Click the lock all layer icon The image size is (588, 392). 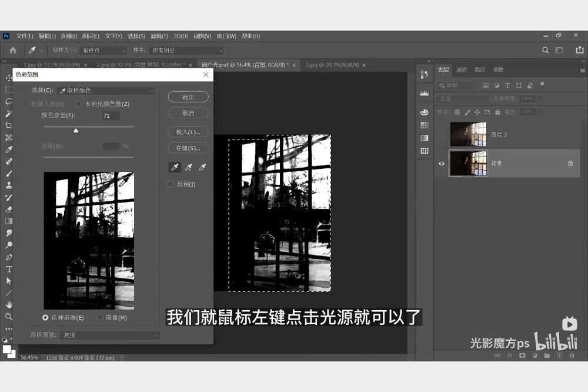coord(497,112)
